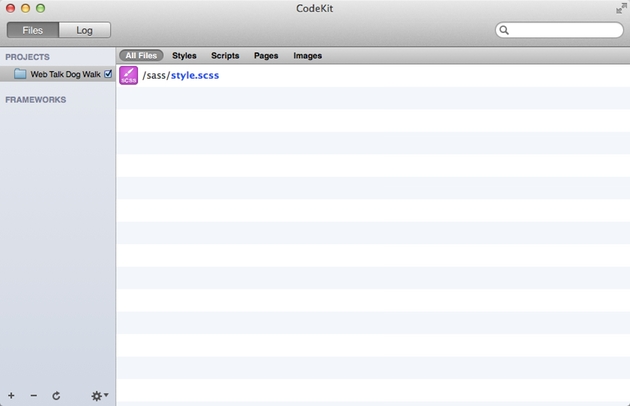Switch to the Log view

85,30
